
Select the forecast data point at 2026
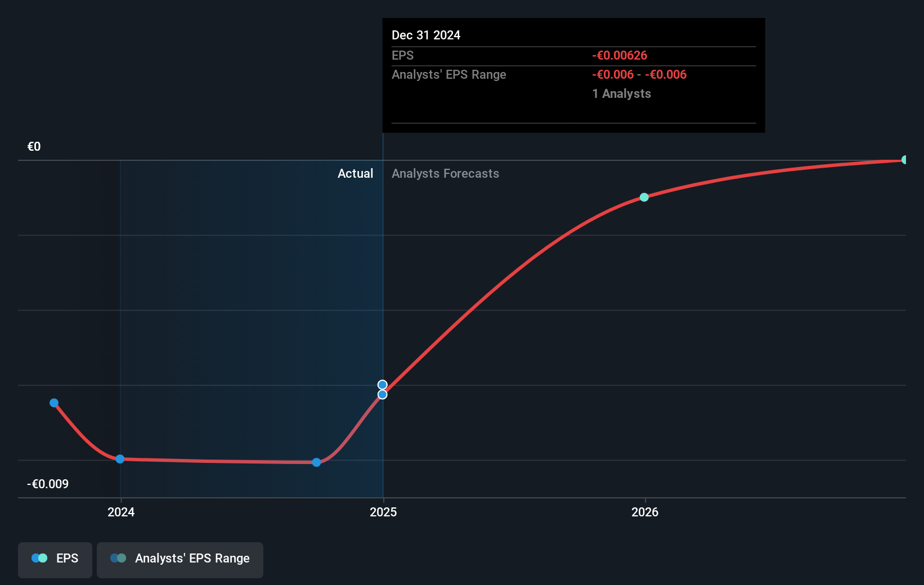(644, 197)
